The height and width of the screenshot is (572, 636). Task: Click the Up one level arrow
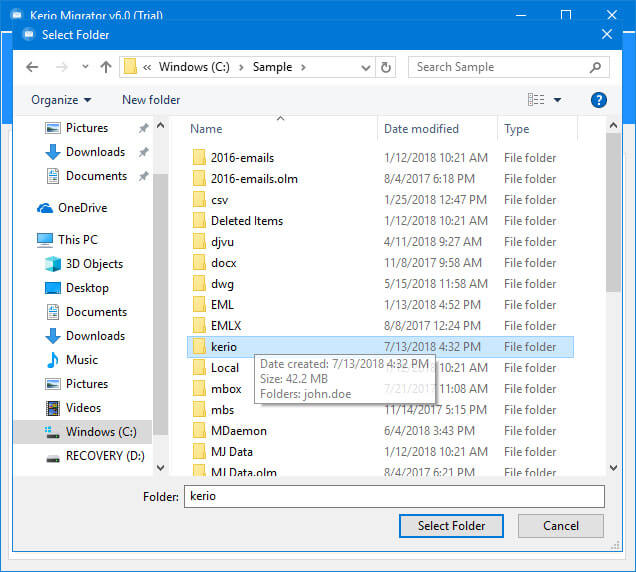[x=106, y=67]
